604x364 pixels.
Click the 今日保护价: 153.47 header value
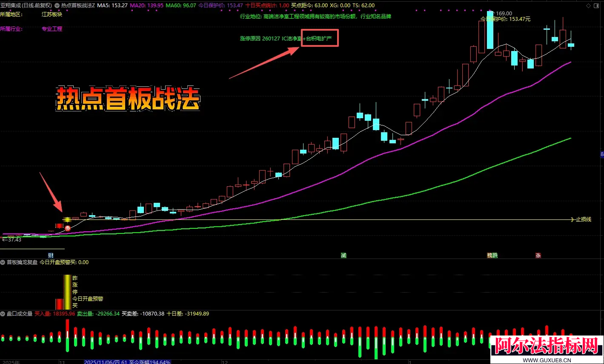click(220, 6)
